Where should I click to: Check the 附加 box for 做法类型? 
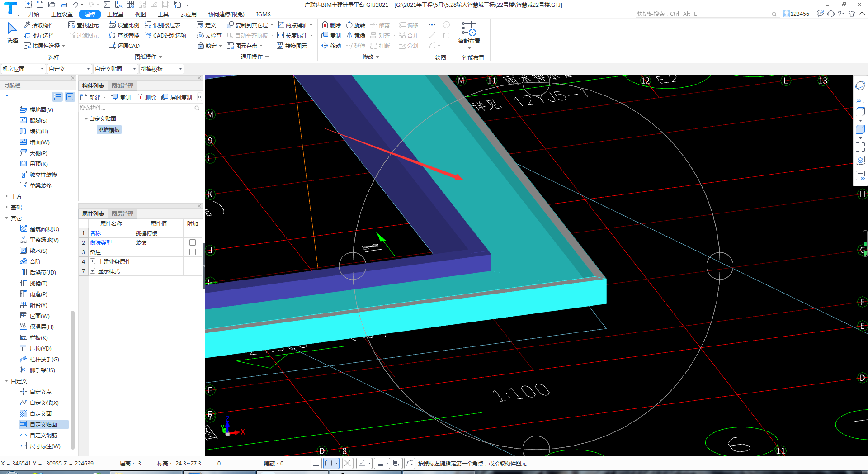coord(193,242)
